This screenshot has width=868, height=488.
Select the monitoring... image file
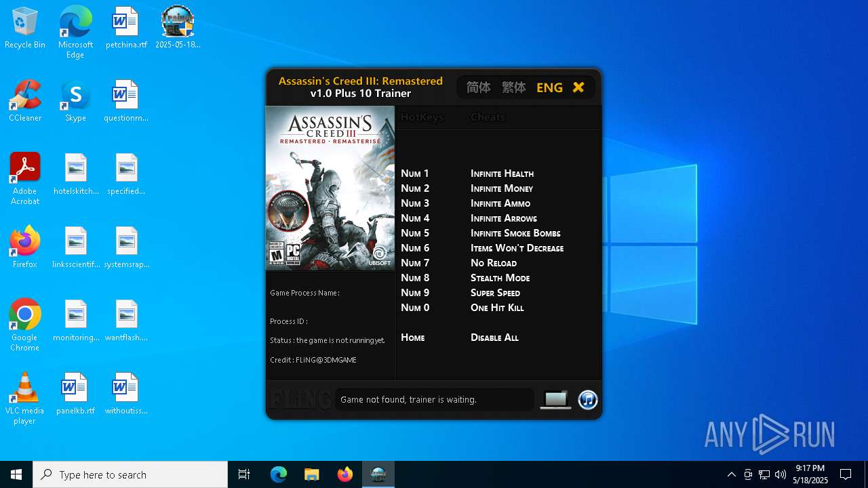pos(76,321)
